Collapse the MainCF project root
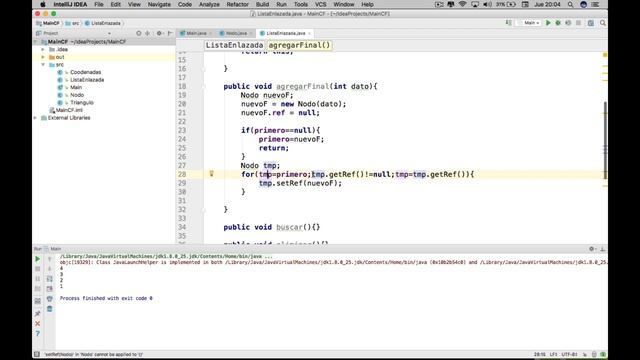This screenshot has height=360, width=640. tap(36, 42)
